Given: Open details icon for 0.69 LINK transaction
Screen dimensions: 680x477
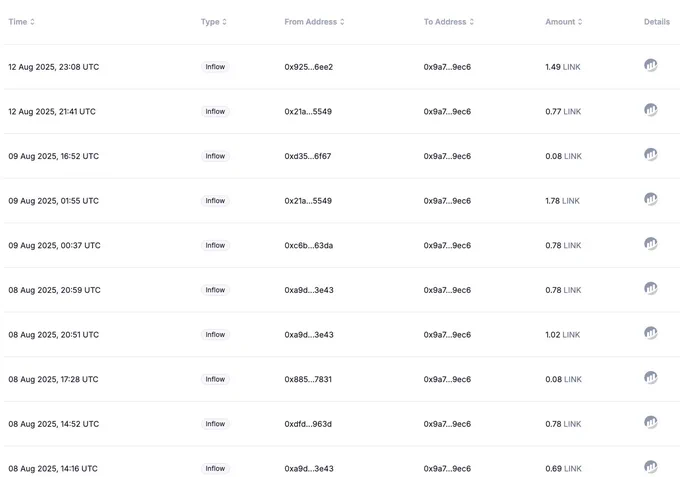Looking at the screenshot, I should (651, 467).
